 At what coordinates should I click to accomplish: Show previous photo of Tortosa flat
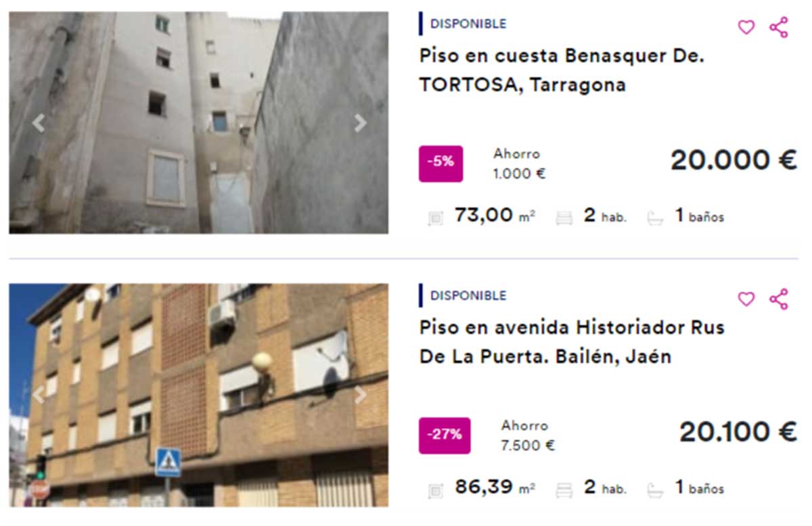click(x=39, y=123)
